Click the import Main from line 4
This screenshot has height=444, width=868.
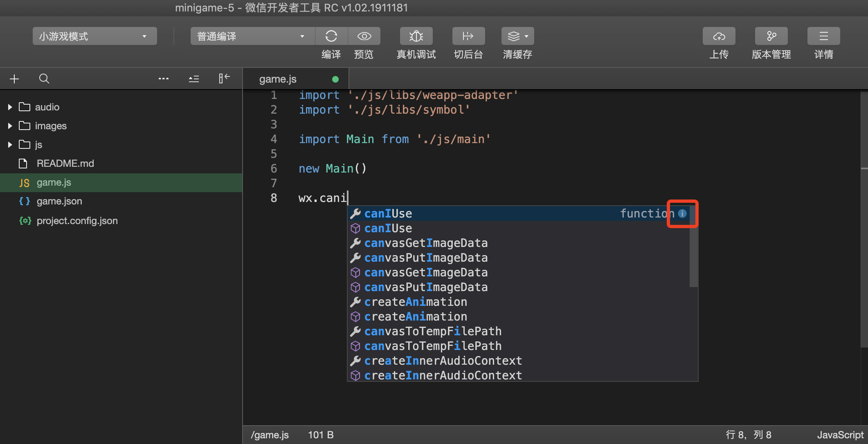(394, 139)
